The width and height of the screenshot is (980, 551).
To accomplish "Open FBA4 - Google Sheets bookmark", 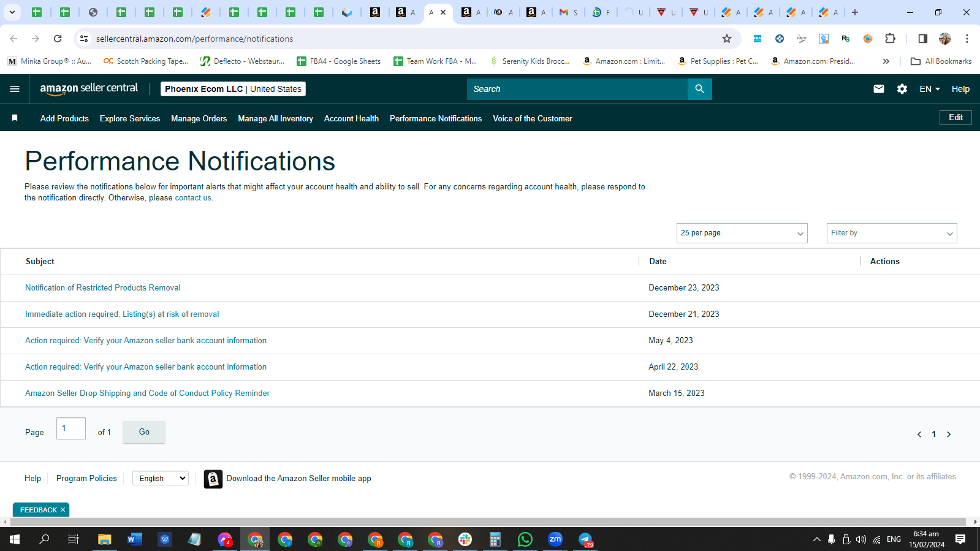I will pos(339,61).
